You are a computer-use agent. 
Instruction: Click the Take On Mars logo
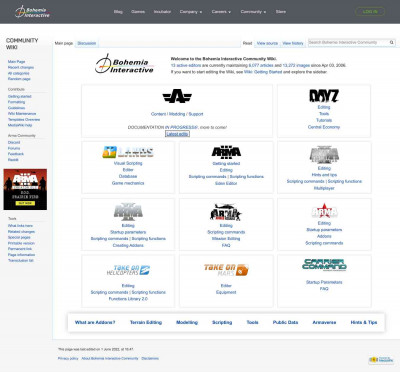point(226,270)
